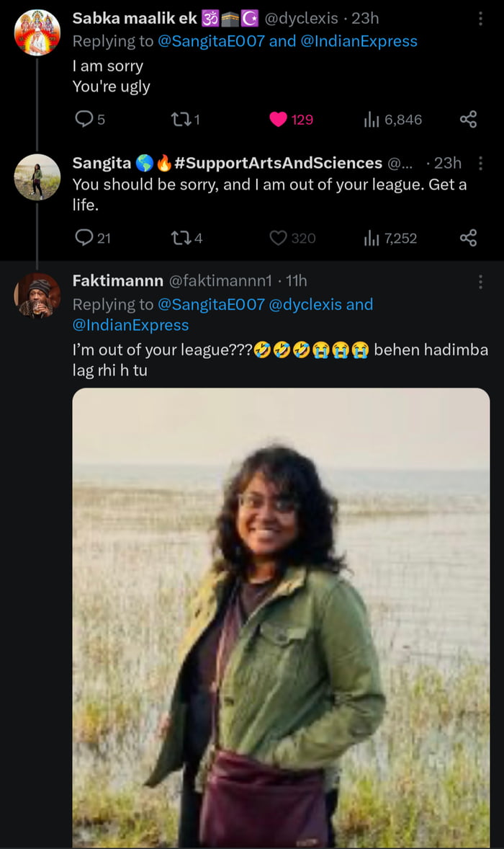Open more options for Sangita's tweet

coord(480,164)
